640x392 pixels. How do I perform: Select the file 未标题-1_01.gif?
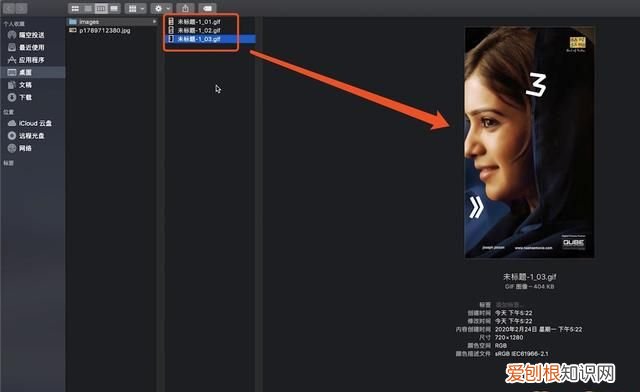(x=199, y=22)
